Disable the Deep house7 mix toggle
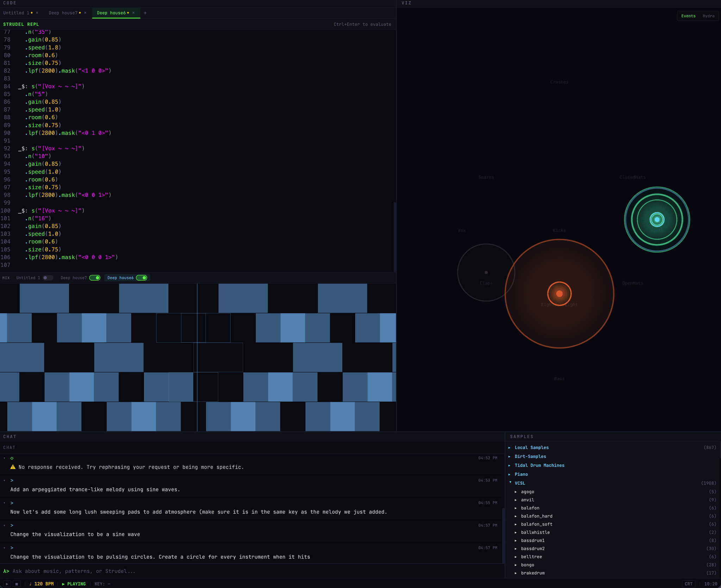 [95, 278]
